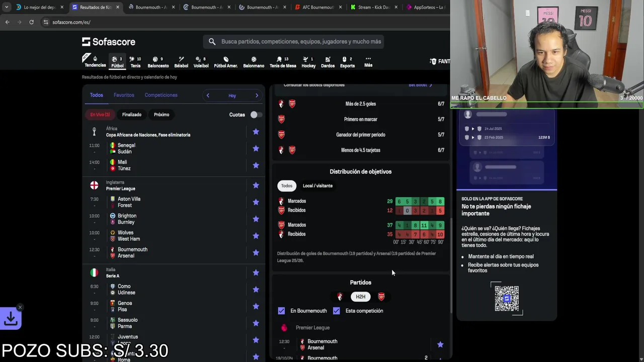Star the Wolves vs West Ham match
644x362 pixels.
256,236
